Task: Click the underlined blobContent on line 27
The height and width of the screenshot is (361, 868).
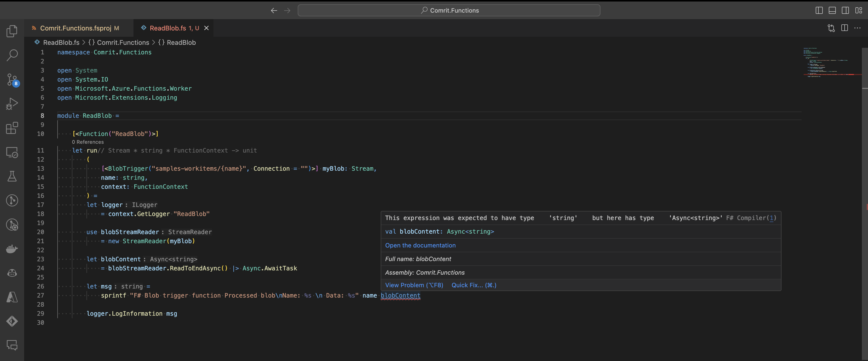Action: [400, 296]
